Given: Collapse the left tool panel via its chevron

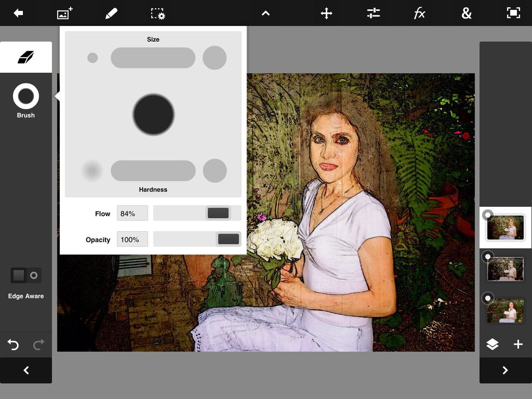Looking at the screenshot, I should coord(26,370).
